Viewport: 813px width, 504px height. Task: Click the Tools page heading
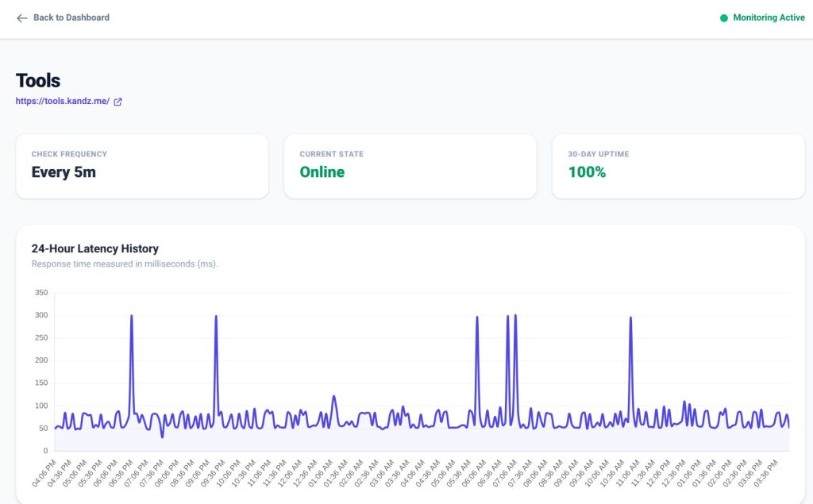coord(38,81)
